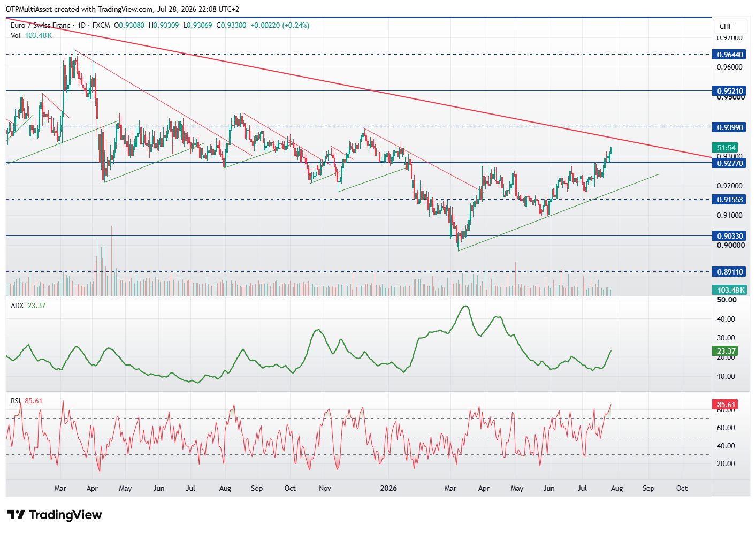The height and width of the screenshot is (533, 756).
Task: Click the 0.89110 price level label
Action: click(730, 272)
